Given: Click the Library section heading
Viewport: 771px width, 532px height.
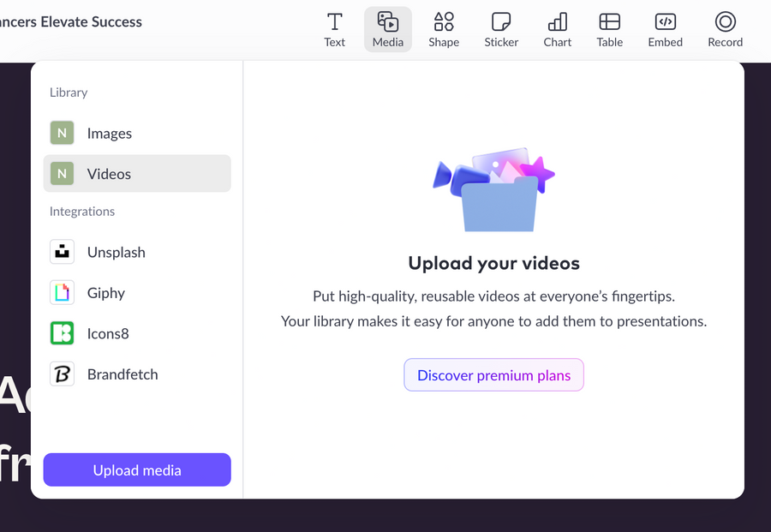Looking at the screenshot, I should click(x=69, y=93).
